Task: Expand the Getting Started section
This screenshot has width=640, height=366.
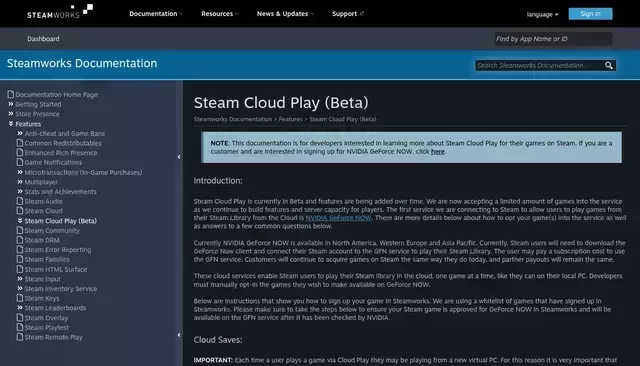Action: (11, 104)
